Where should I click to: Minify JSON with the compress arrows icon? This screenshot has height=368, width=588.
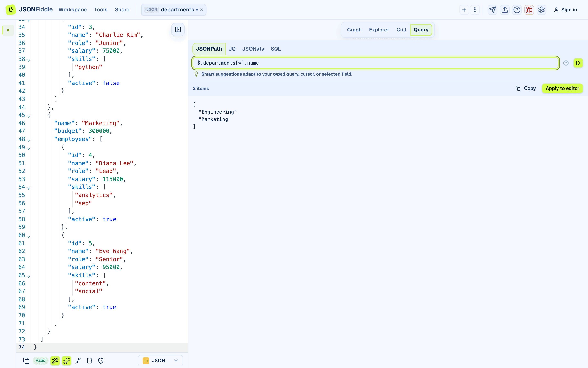tap(78, 360)
